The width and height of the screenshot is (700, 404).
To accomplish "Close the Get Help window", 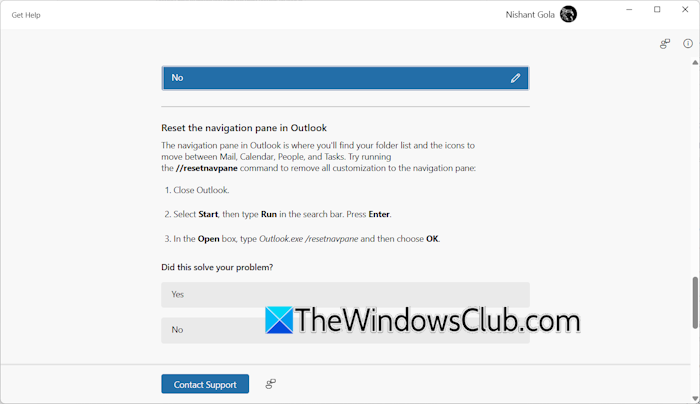I will point(685,9).
